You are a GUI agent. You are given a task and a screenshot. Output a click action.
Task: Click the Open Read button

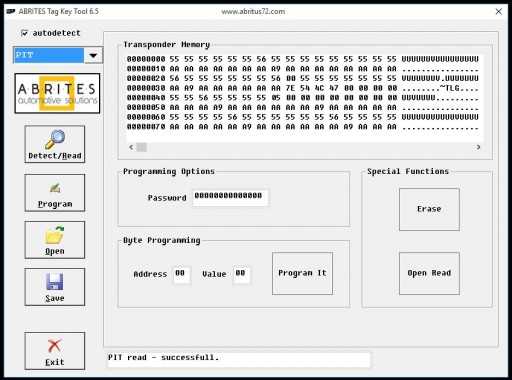pos(429,273)
